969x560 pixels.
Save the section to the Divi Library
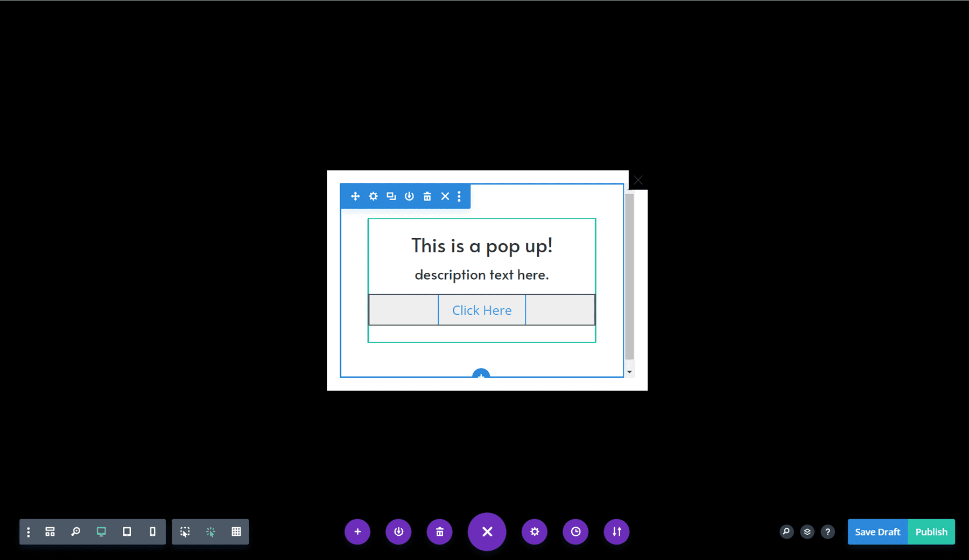tap(409, 196)
